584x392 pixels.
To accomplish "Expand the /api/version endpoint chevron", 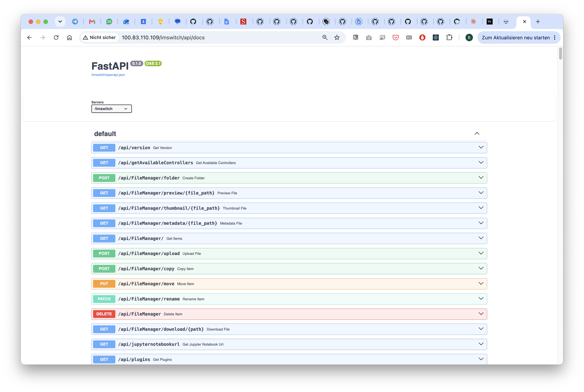I will [481, 147].
